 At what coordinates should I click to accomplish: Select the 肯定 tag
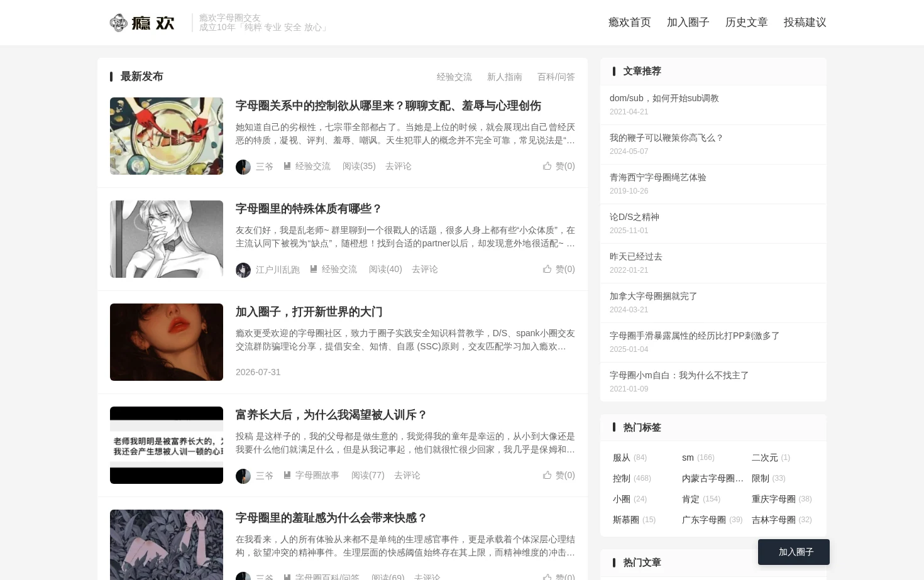(691, 499)
